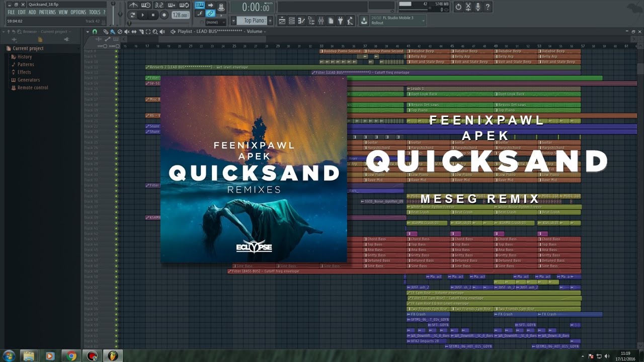Open the Playlist window icon
This screenshot has width=644, height=362.
(x=281, y=21)
